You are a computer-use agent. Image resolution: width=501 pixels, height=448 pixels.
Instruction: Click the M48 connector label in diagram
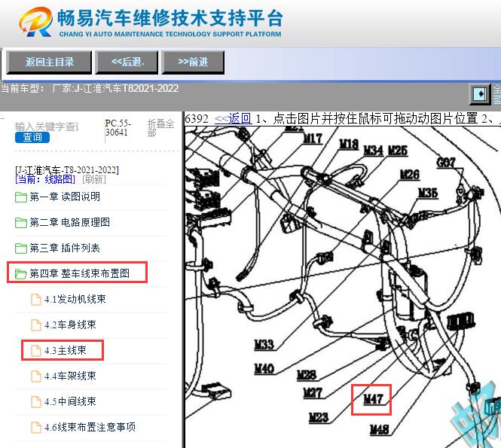click(x=380, y=430)
